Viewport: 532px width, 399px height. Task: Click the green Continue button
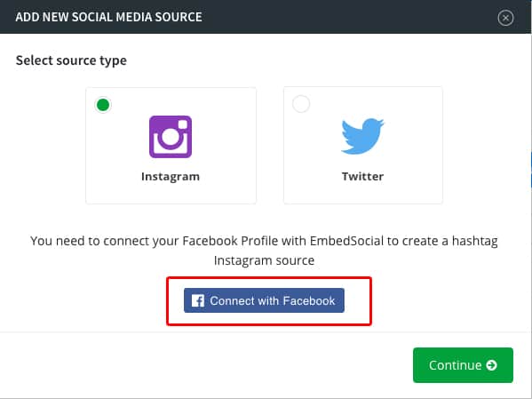463,365
